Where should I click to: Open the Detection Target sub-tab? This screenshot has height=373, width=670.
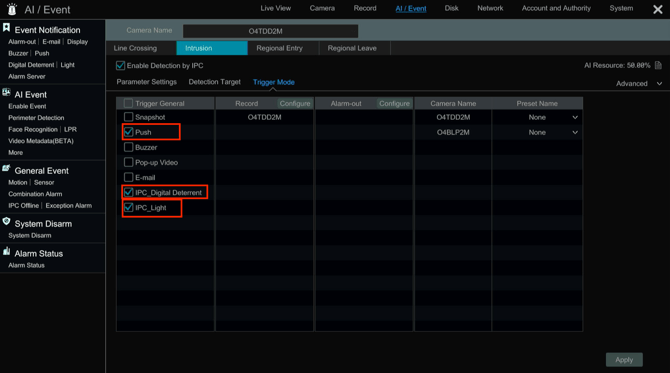click(x=215, y=82)
